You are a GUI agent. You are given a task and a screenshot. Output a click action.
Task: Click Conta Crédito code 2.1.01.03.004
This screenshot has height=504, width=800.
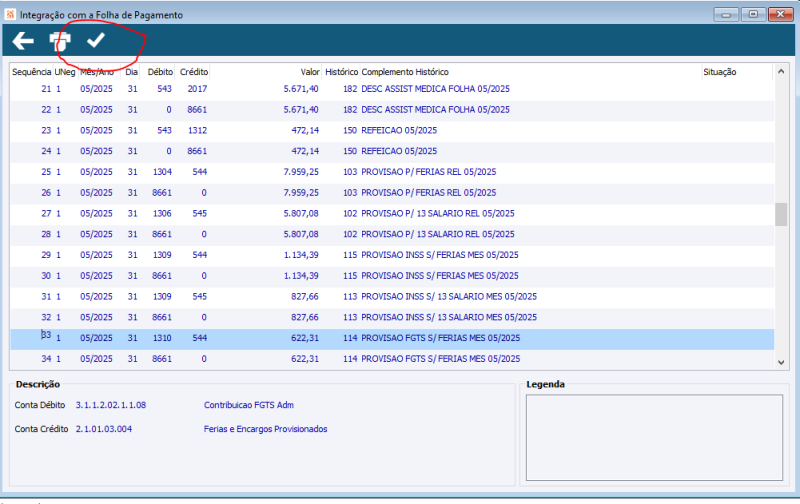[104, 429]
